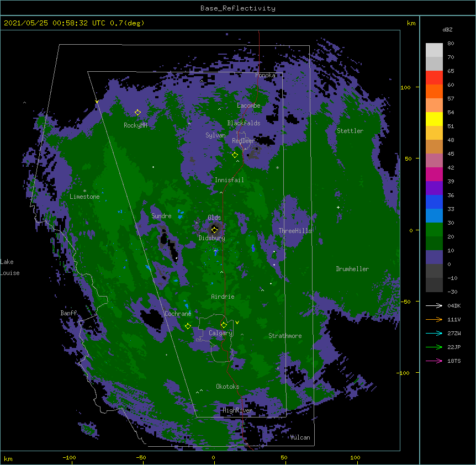Click the ThreeHills city label
The height and width of the screenshot is (465, 476).
pos(295,231)
